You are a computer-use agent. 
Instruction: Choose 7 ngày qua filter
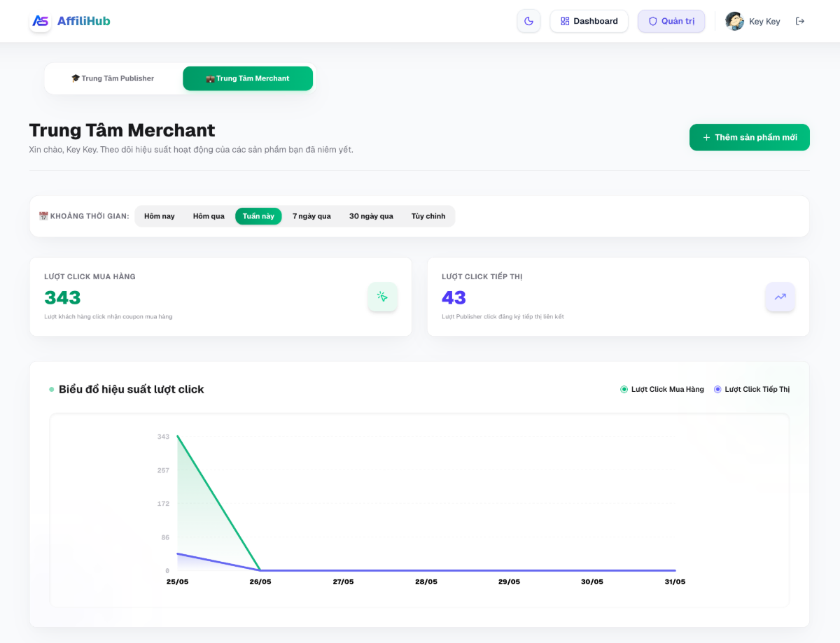(x=311, y=216)
